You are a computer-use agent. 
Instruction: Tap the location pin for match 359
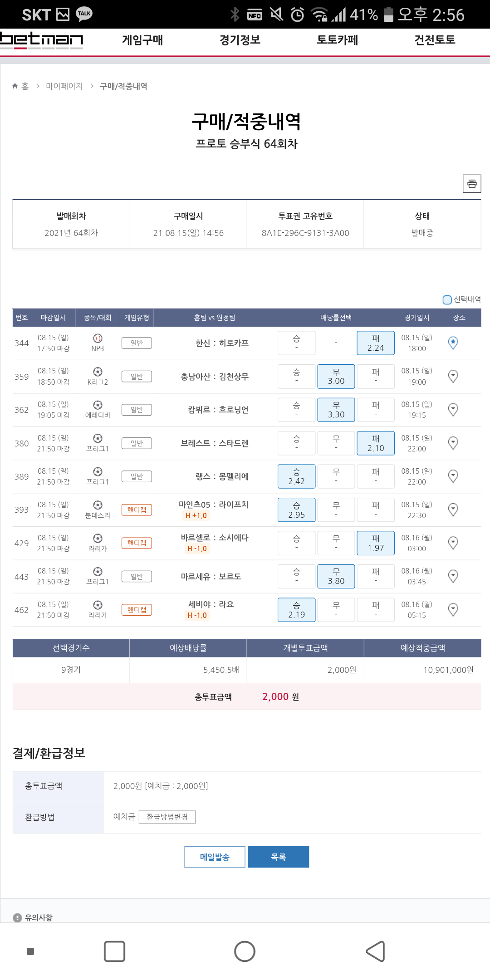click(453, 376)
